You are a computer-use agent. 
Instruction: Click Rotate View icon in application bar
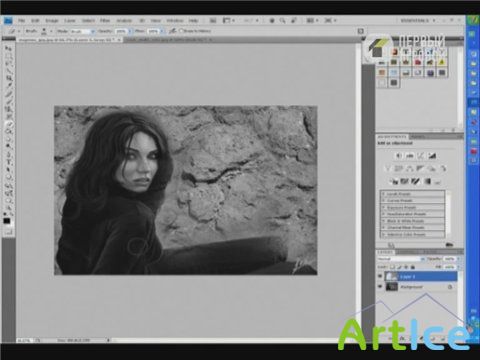click(x=294, y=20)
